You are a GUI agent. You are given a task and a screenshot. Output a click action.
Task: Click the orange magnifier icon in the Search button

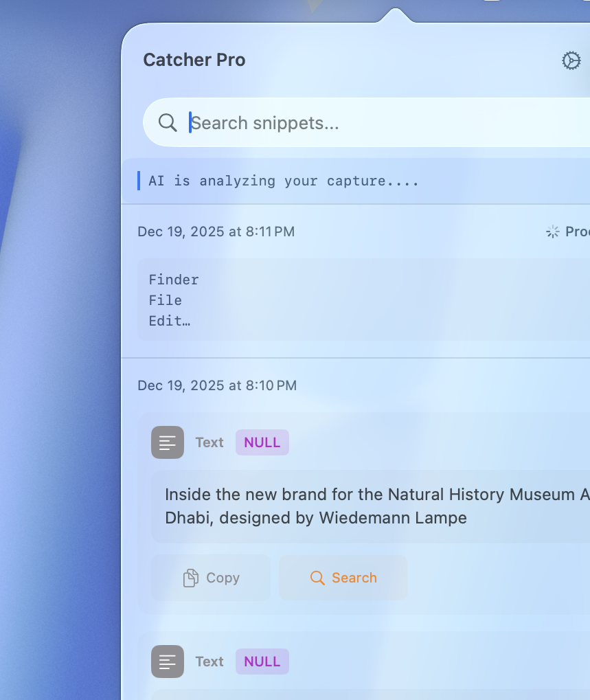[317, 578]
